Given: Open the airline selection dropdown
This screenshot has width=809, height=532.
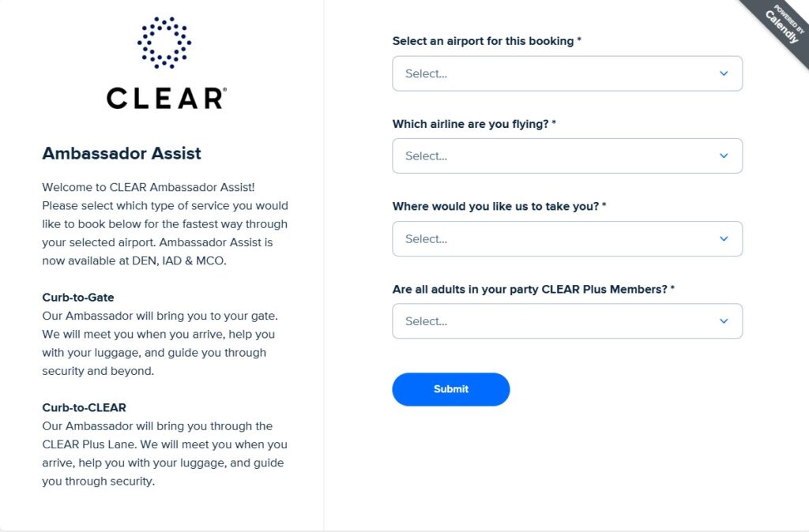Looking at the screenshot, I should click(567, 155).
